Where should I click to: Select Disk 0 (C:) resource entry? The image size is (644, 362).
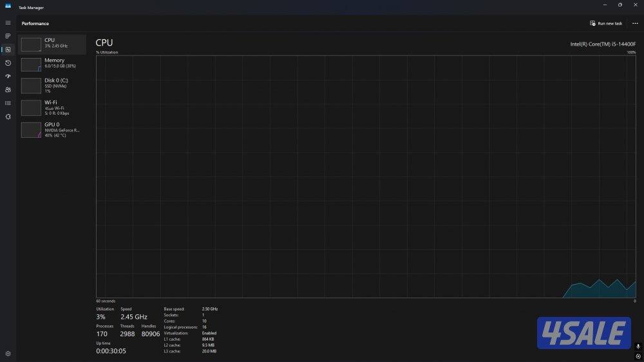52,85
